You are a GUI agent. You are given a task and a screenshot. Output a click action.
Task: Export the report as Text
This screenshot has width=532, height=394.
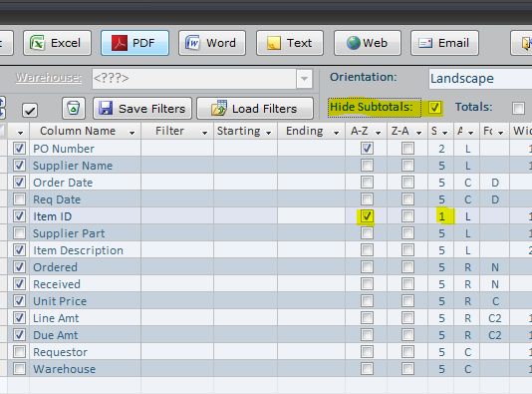[x=290, y=43]
